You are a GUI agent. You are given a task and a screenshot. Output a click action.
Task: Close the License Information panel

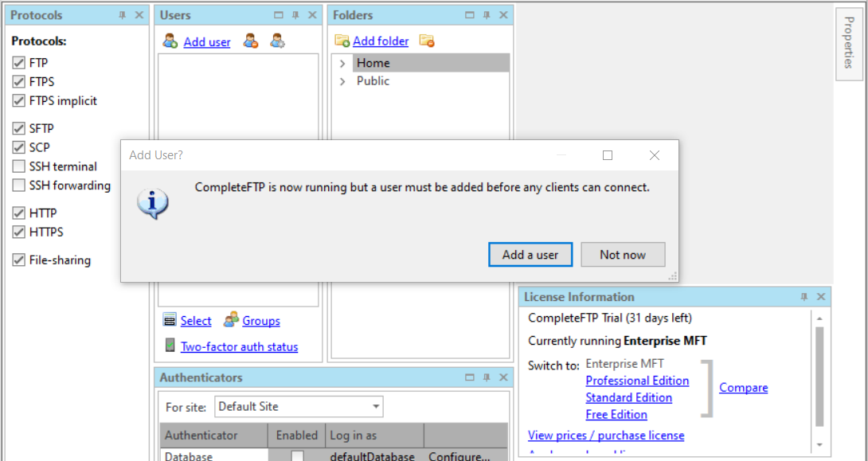click(821, 297)
